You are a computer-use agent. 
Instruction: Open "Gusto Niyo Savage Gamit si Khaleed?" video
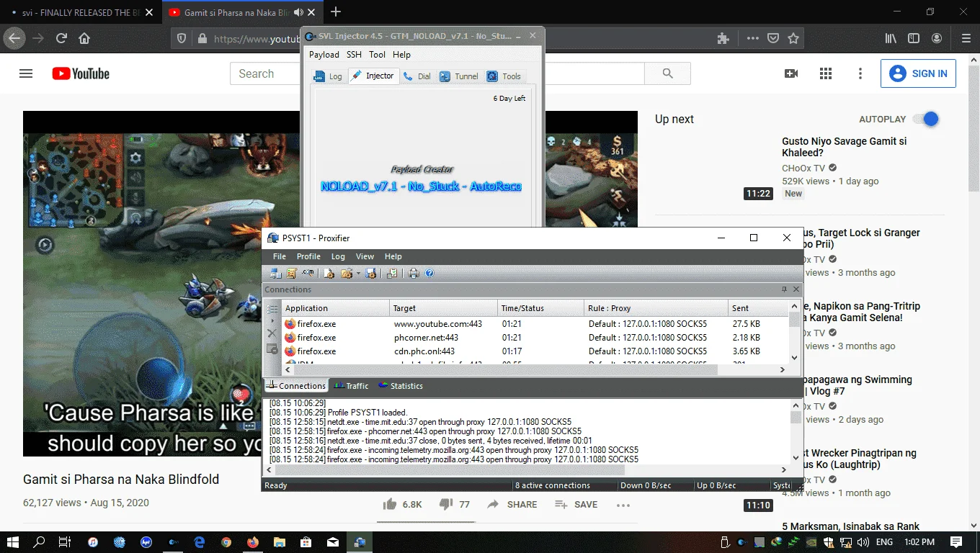click(x=844, y=147)
